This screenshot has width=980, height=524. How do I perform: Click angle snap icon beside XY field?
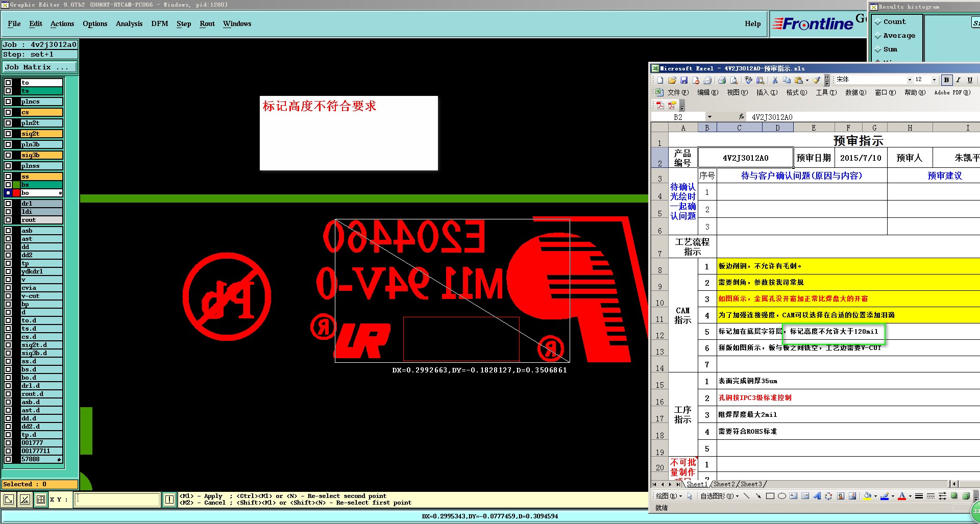(x=24, y=500)
